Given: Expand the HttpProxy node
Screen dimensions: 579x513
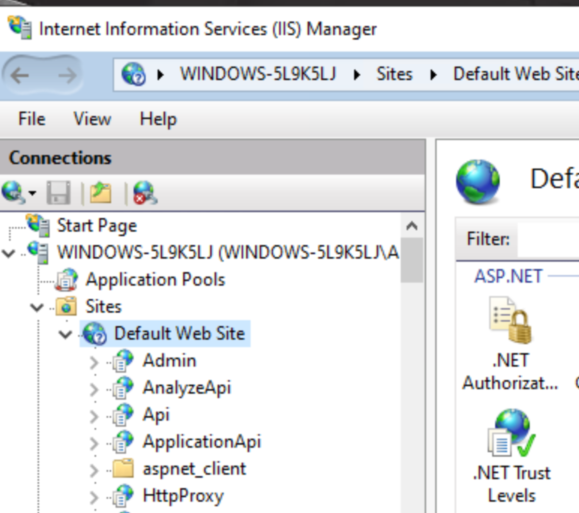Looking at the screenshot, I should click(94, 497).
